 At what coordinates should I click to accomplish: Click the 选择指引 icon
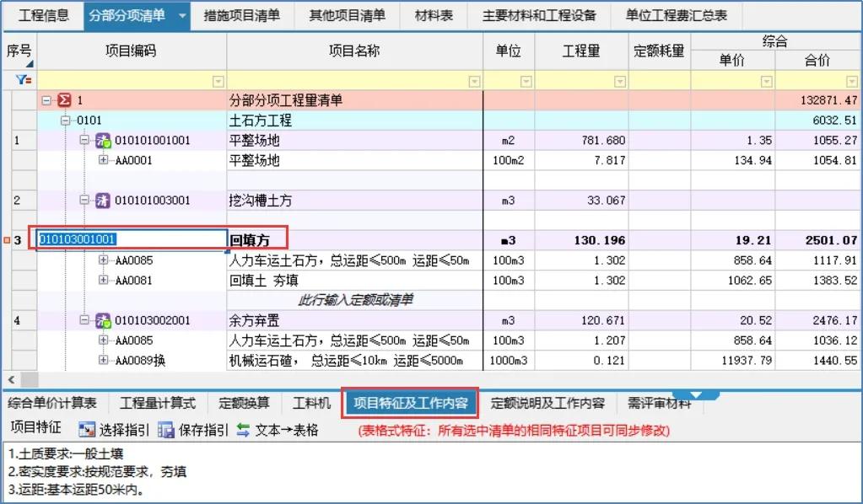click(87, 430)
